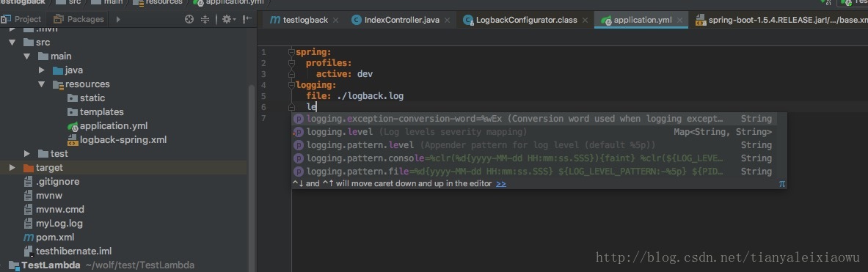Switch to the IndexController.java tab
Screen dimensions: 868x272
click(402, 20)
